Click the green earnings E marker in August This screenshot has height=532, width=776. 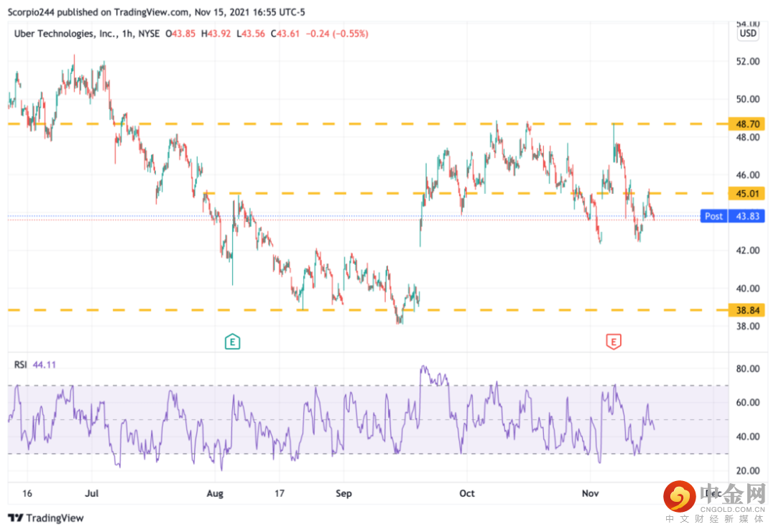pyautogui.click(x=232, y=342)
